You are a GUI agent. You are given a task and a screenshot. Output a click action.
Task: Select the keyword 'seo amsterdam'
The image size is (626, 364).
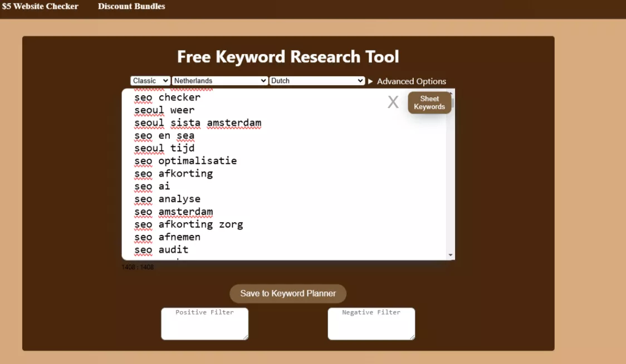[173, 211]
